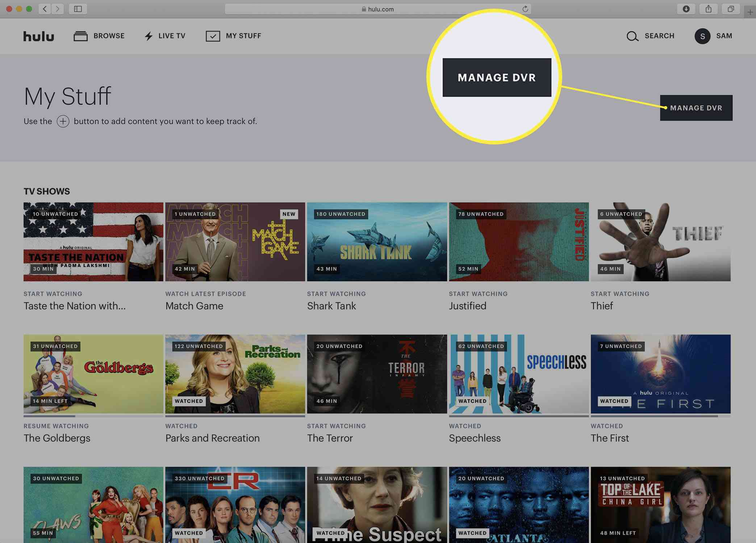Open the S profile avatar

point(702,36)
